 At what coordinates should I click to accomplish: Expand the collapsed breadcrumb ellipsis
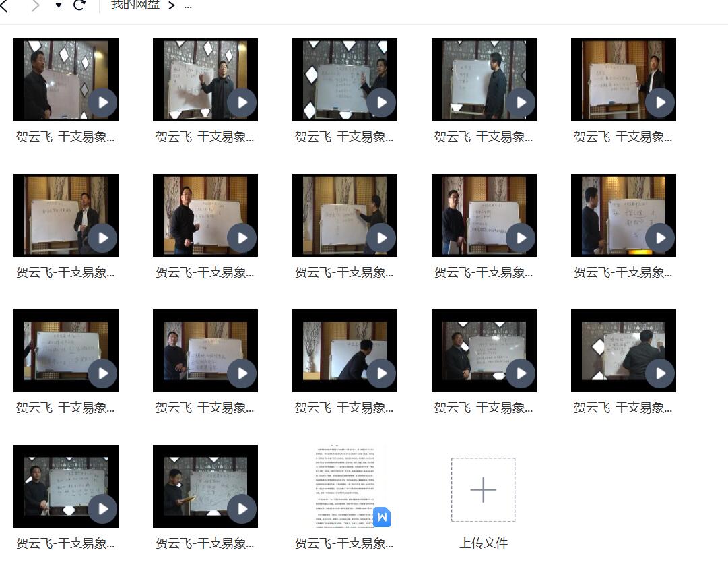[187, 5]
